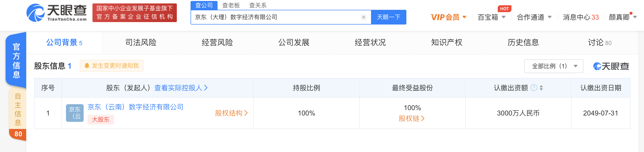
Task: Click the TianYanCha logo
Action: 57,13
